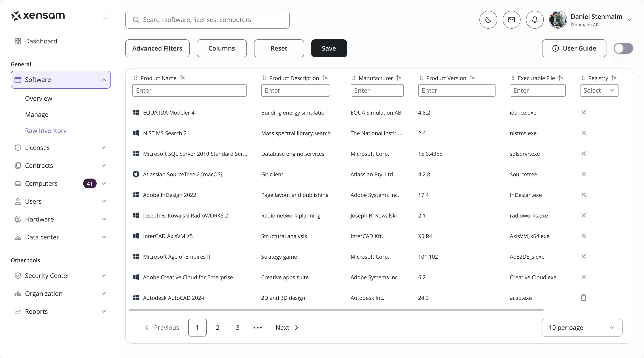This screenshot has height=358, width=644.
Task: Focus the Search software, licenses, computers field
Action: tap(207, 19)
